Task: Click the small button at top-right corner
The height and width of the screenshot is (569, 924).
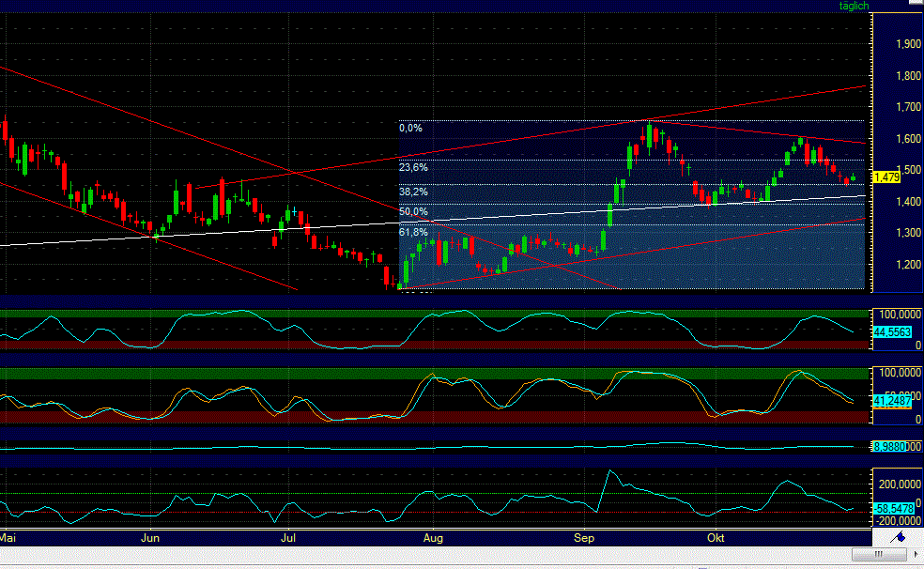Action: click(917, 4)
